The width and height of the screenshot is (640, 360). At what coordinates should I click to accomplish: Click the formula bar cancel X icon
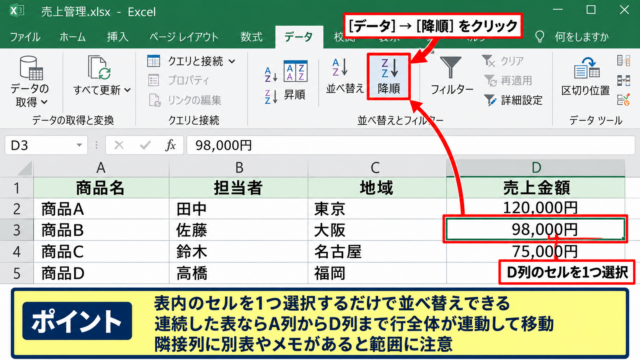click(119, 145)
